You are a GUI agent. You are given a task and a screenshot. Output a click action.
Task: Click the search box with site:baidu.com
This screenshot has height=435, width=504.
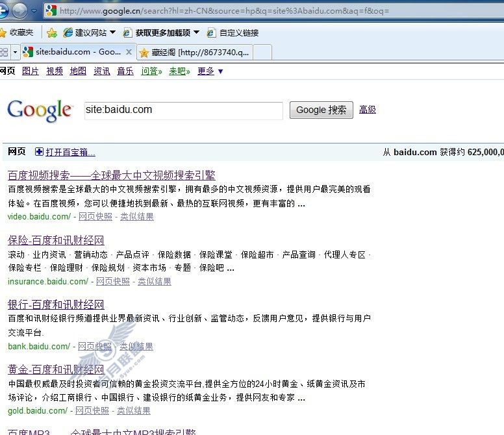pyautogui.click(x=184, y=111)
